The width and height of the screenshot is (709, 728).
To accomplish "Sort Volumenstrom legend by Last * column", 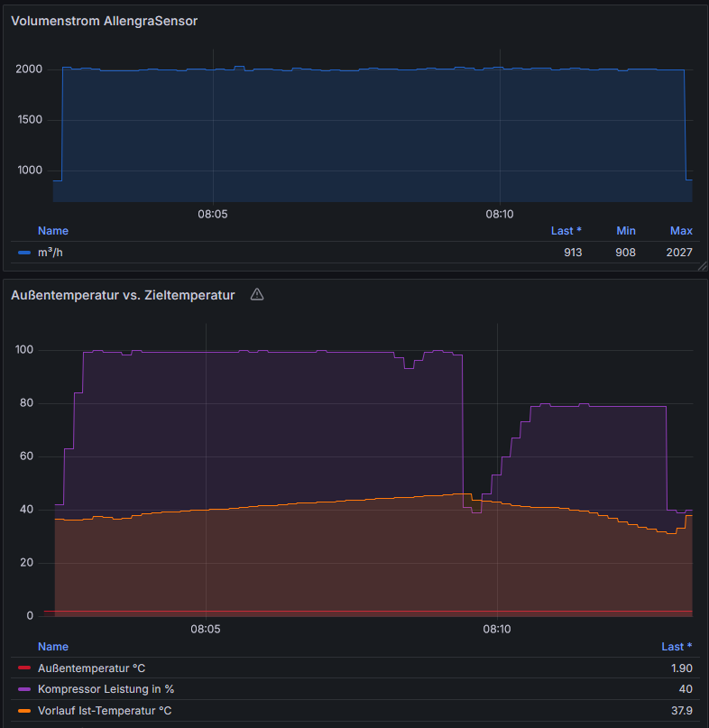I will point(566,231).
